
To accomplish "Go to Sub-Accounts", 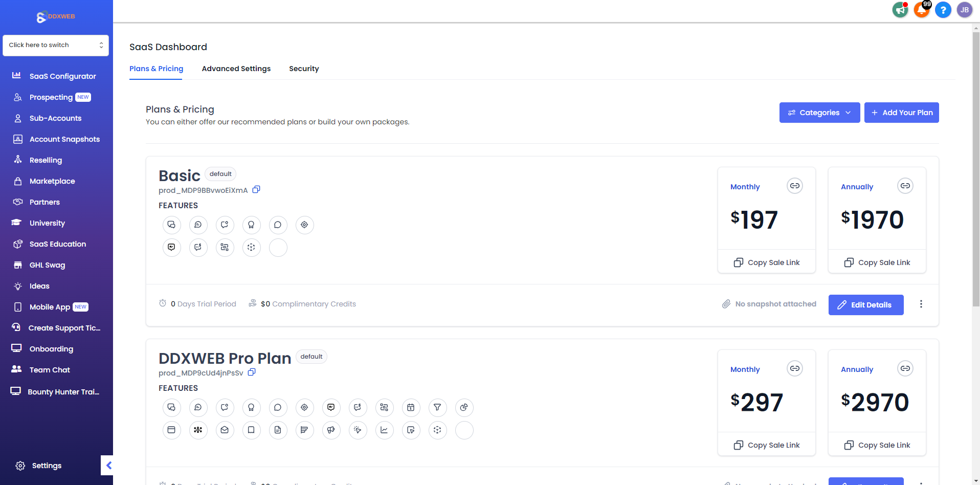I will pos(56,118).
